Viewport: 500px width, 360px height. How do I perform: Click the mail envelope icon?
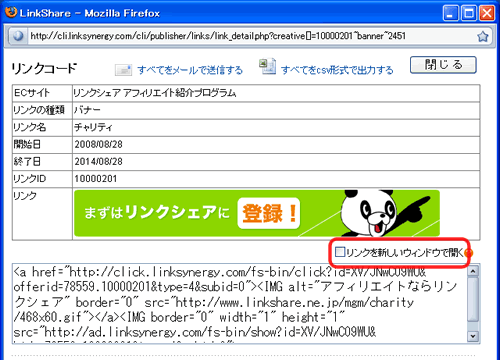[124, 70]
